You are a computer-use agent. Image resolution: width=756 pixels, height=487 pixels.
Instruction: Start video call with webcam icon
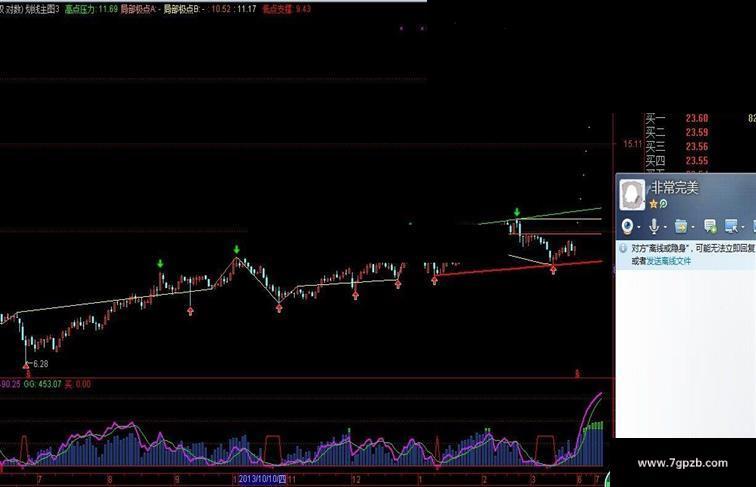click(x=627, y=226)
